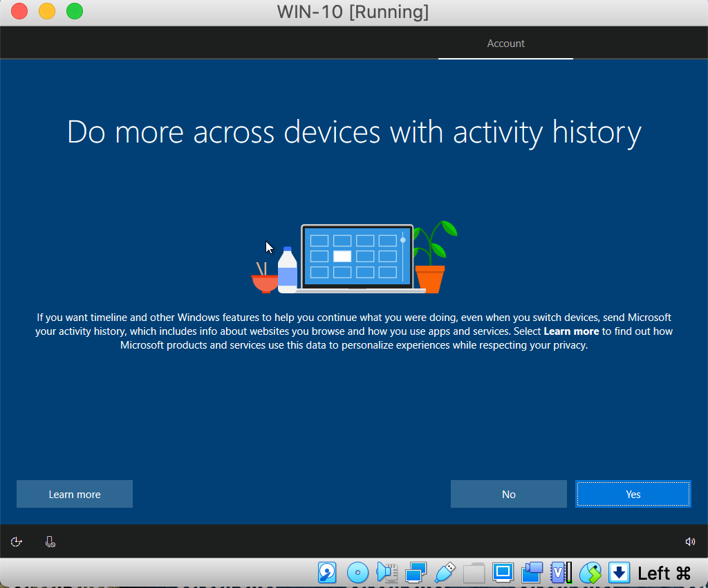Click the 'WIN-10 [Running]' window title
The image size is (708, 588).
click(x=353, y=12)
